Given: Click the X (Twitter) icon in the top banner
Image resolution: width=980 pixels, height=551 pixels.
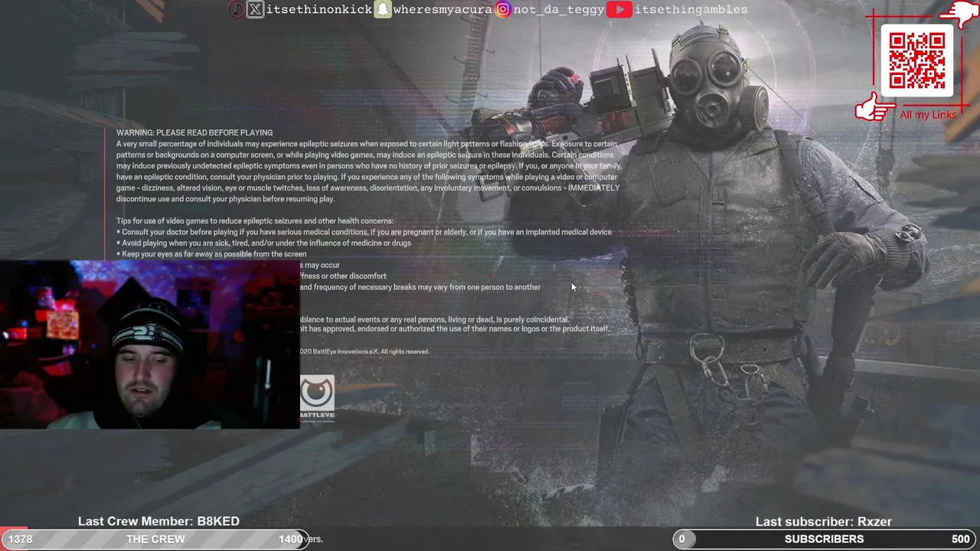Looking at the screenshot, I should [x=256, y=9].
